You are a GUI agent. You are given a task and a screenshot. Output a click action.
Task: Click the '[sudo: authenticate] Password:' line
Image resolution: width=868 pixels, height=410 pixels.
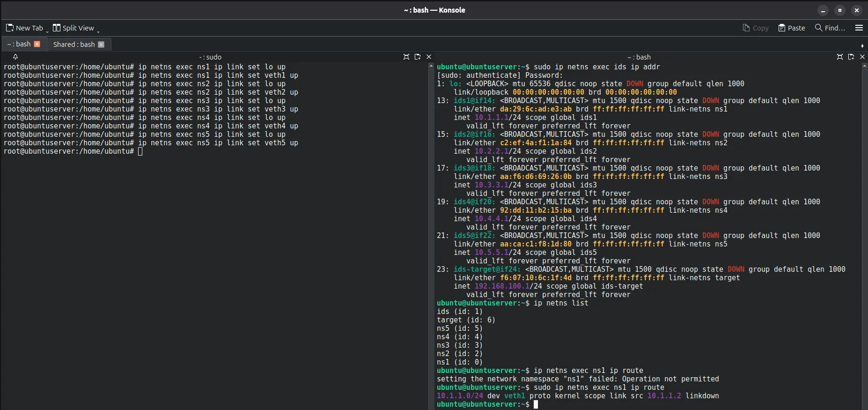[x=500, y=75]
